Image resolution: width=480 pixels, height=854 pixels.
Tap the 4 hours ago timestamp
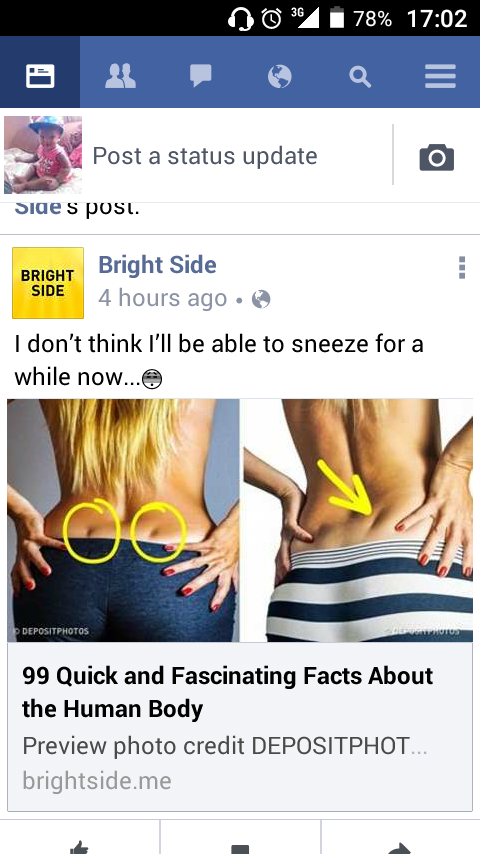click(162, 298)
